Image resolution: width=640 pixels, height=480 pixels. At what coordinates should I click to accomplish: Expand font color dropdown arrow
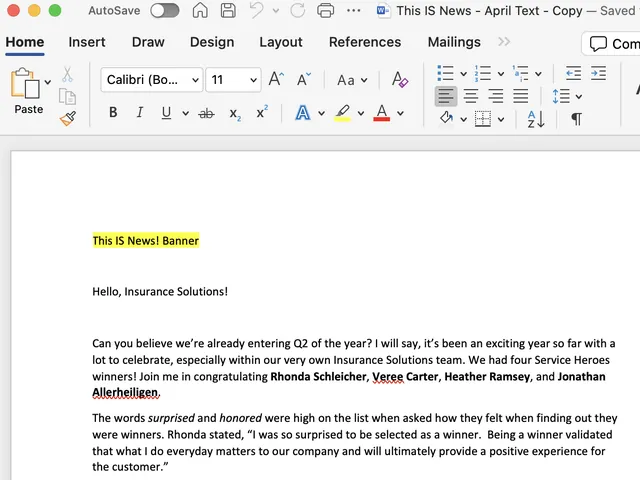click(400, 113)
